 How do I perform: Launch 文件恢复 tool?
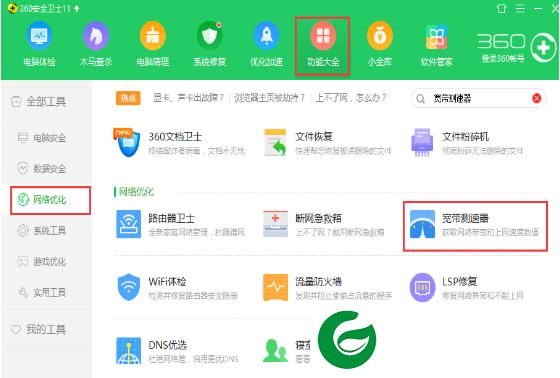tap(328, 143)
